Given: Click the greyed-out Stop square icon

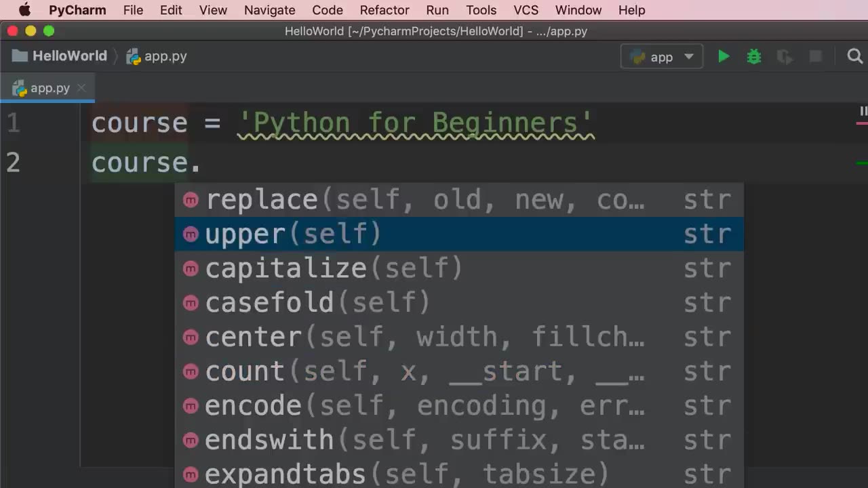Looking at the screenshot, I should [x=815, y=56].
